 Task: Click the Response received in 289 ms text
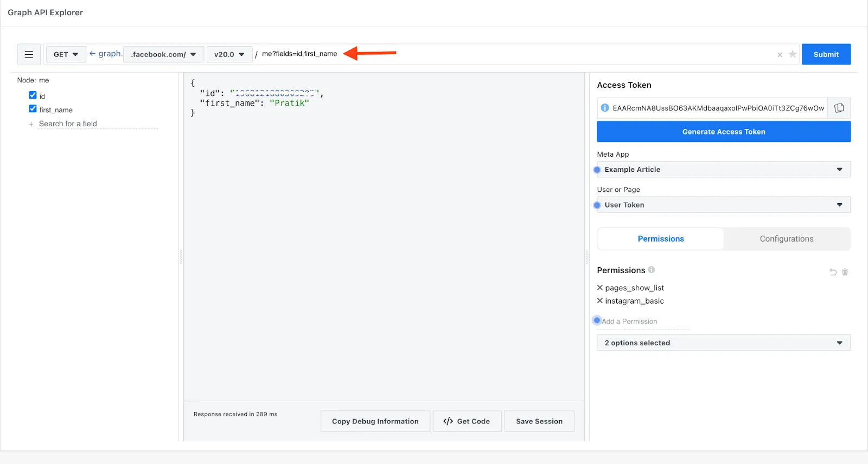coord(235,414)
